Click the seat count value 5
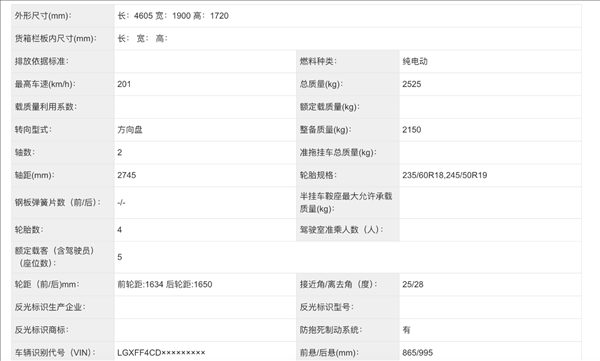The width and height of the screenshot is (600, 361). (120, 257)
